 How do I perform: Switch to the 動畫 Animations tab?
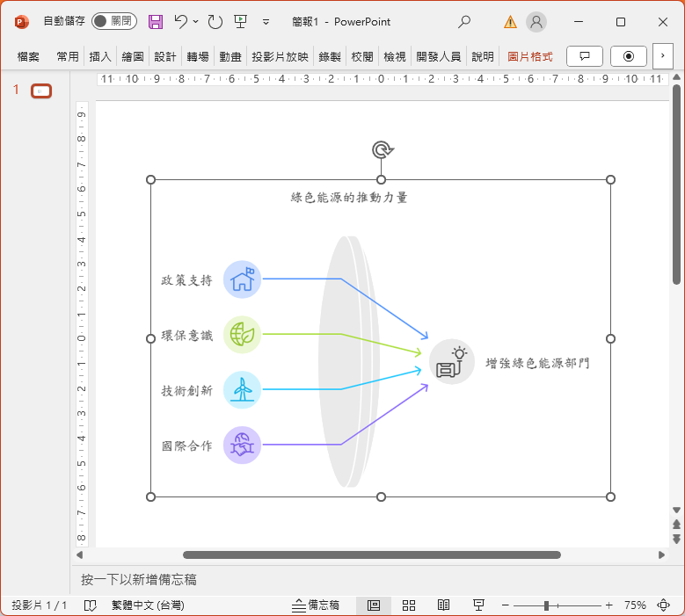[230, 57]
